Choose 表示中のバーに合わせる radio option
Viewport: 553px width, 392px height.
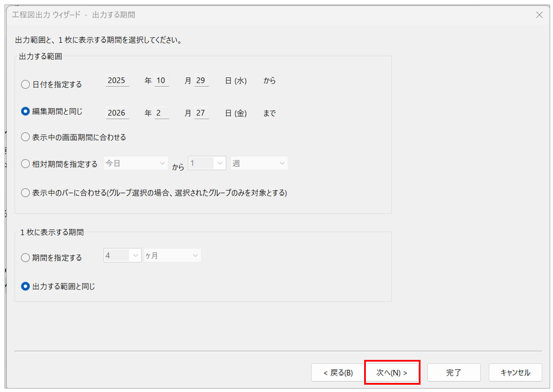25,193
